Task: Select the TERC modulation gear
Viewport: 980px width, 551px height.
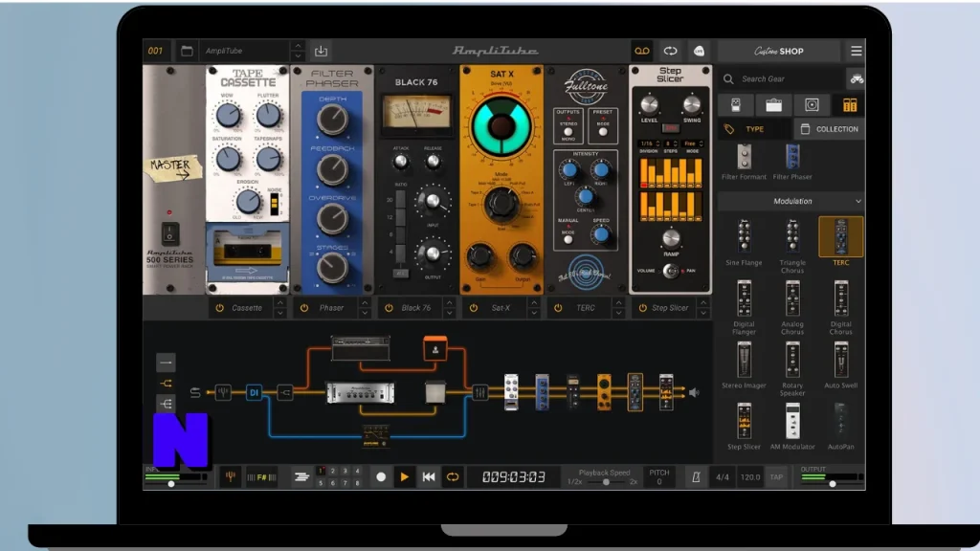Action: pos(840,237)
